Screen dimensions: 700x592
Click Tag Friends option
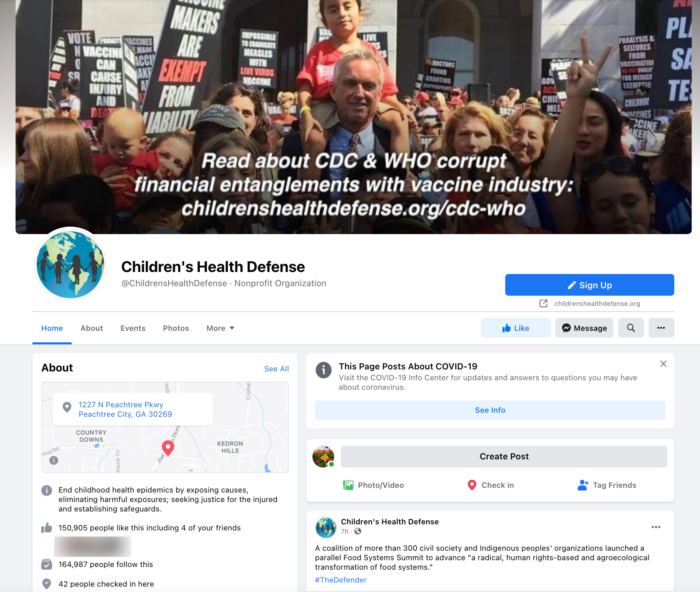pos(607,485)
